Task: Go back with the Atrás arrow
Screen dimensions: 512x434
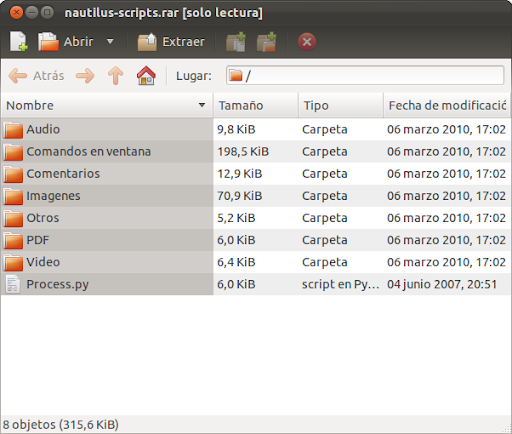Action: (x=36, y=76)
